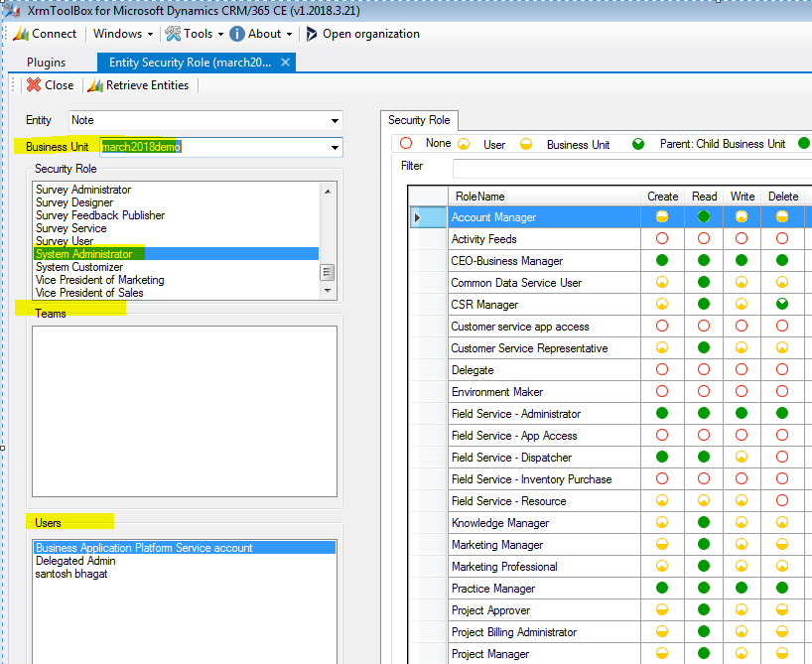The width and height of the screenshot is (812, 664).
Task: Click the Parent: Child Business Unit legend icon
Action: [638, 144]
